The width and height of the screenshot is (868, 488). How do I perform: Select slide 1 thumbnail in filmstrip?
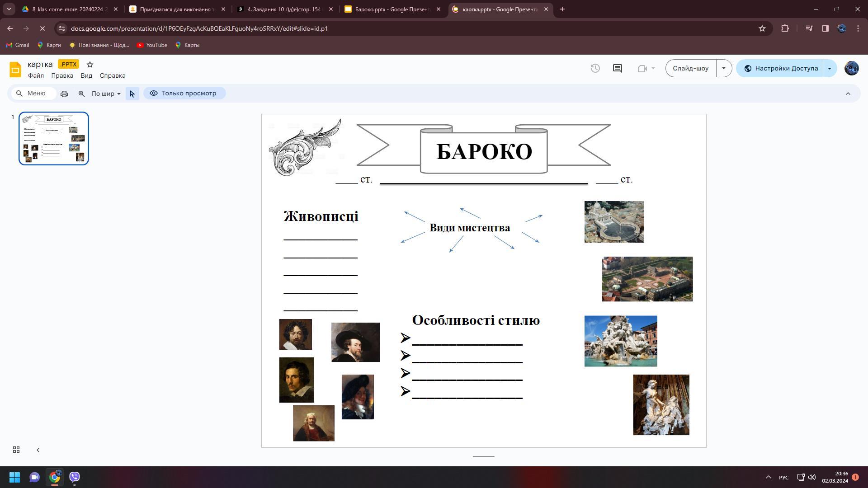point(54,138)
